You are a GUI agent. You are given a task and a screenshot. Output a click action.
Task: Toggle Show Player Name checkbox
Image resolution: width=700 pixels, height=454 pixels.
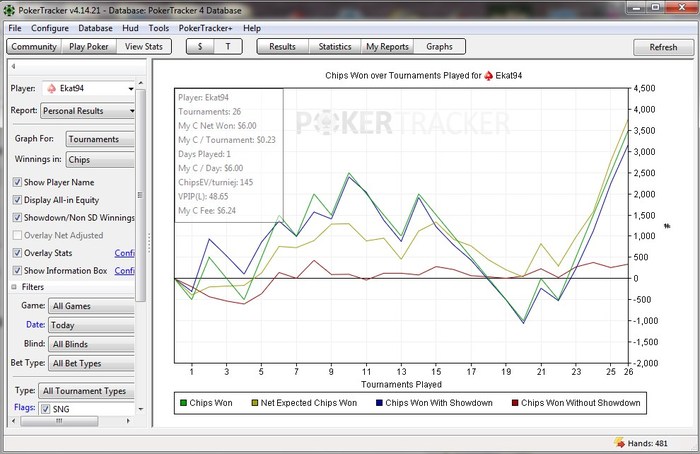click(17, 182)
